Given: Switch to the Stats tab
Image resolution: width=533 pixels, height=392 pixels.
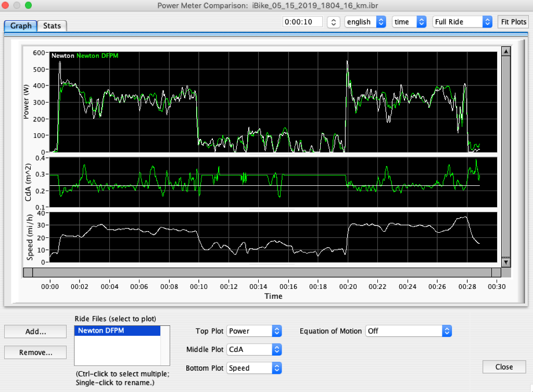Looking at the screenshot, I should (x=52, y=25).
